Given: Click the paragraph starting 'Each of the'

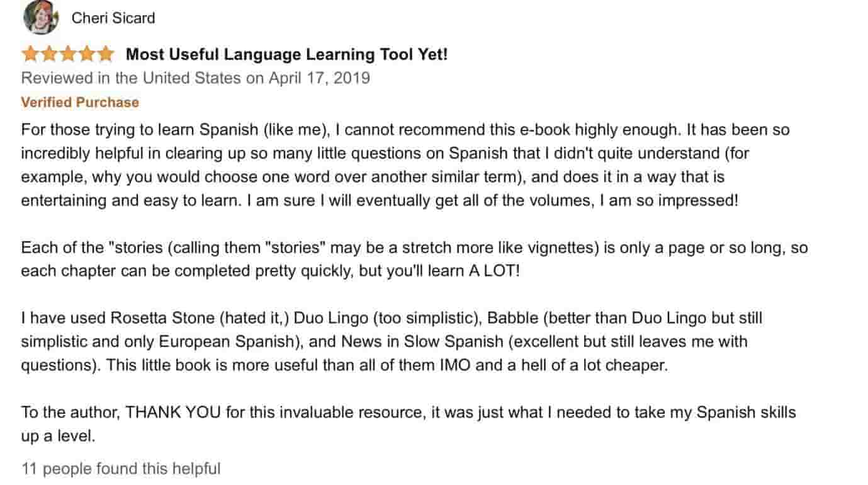Looking at the screenshot, I should coord(414,260).
